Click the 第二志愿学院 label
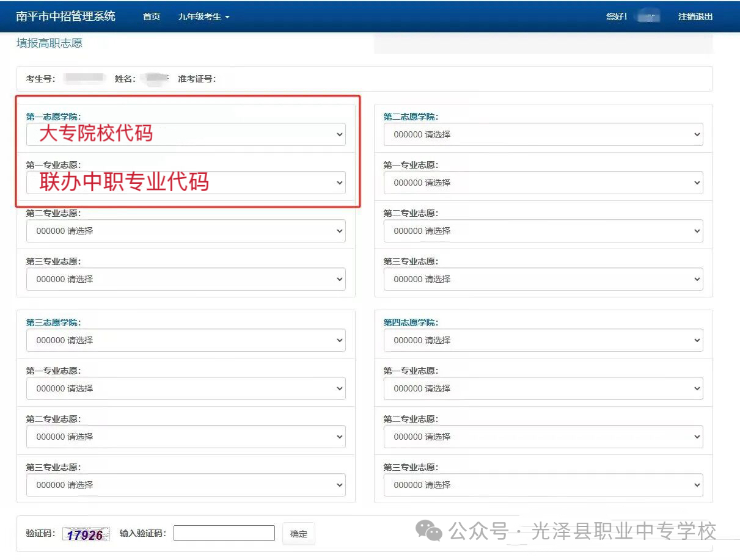Viewport: 740px width, 560px height. coord(411,117)
